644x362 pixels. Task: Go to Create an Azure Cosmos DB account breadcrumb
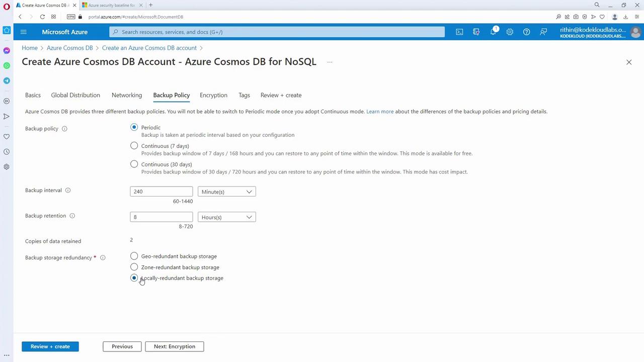pos(149,48)
